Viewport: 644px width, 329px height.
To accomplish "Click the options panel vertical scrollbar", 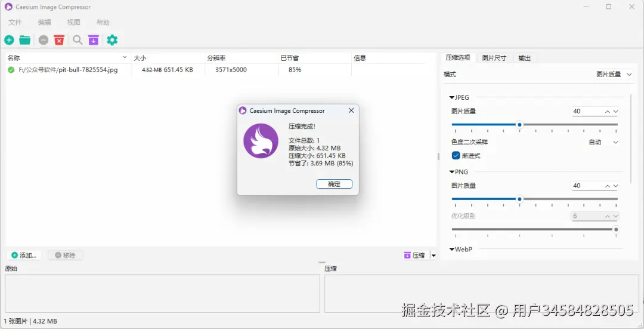I will [x=631, y=138].
